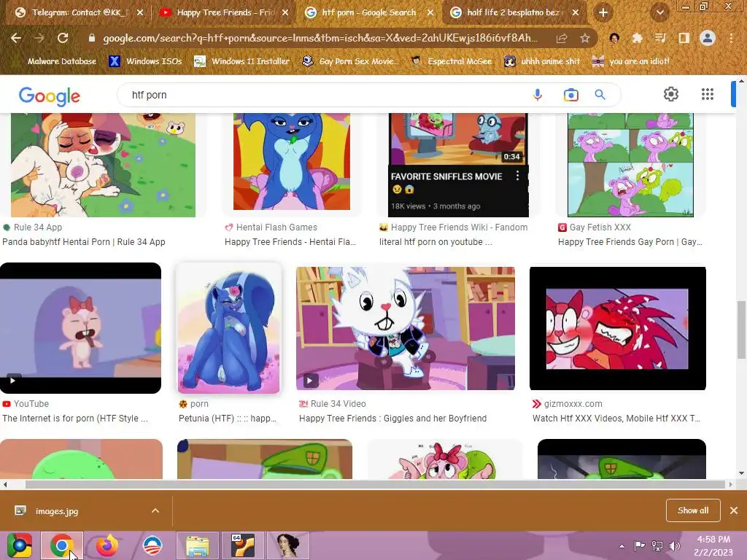Open the 64-badged app on taskbar
The image size is (747, 560).
(x=242, y=545)
